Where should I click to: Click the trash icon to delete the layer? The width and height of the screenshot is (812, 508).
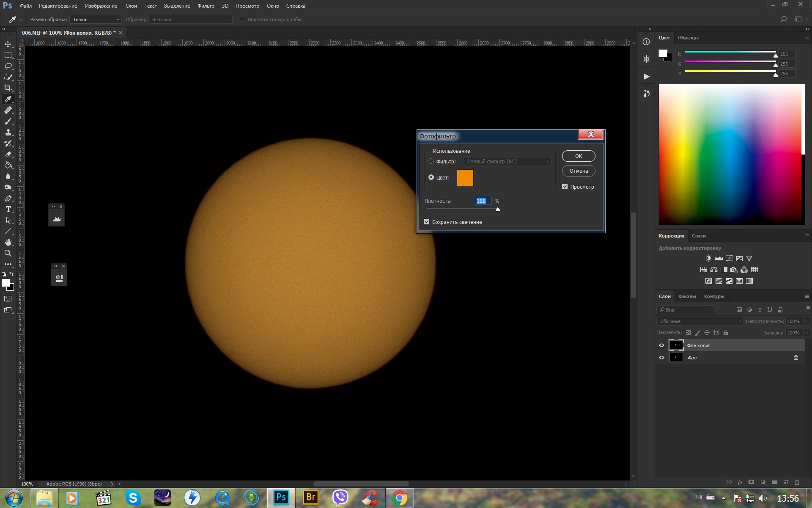pos(797,482)
